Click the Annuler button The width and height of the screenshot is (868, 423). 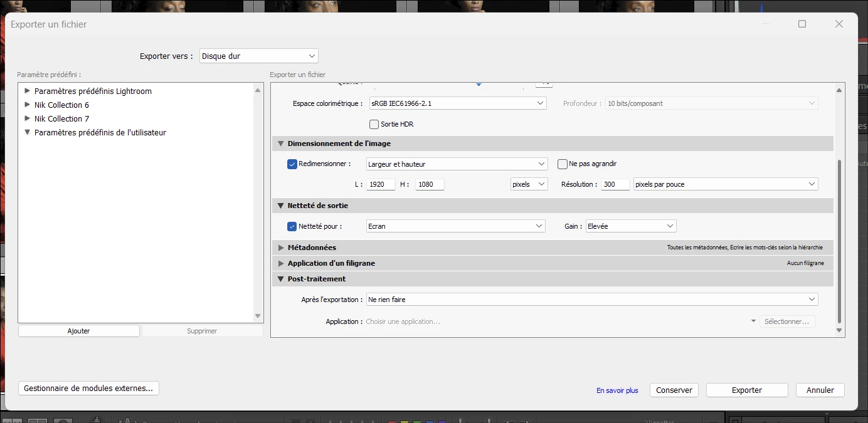click(820, 390)
